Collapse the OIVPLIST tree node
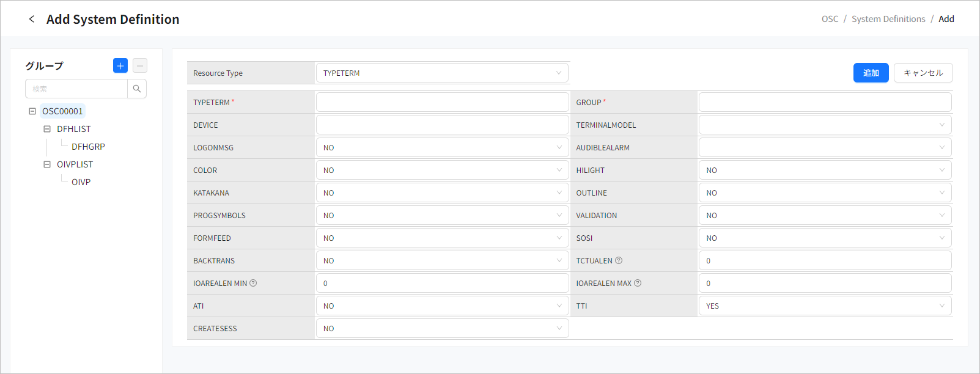This screenshot has width=980, height=374. [47, 164]
